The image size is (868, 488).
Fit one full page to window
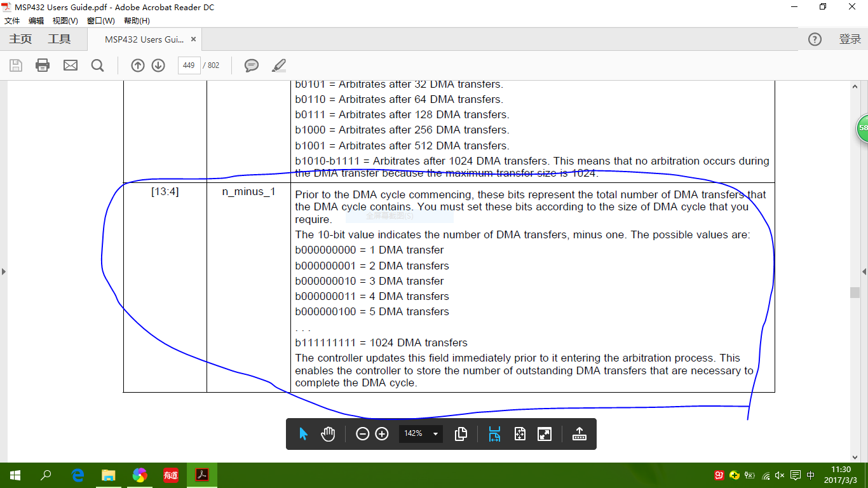click(x=520, y=433)
